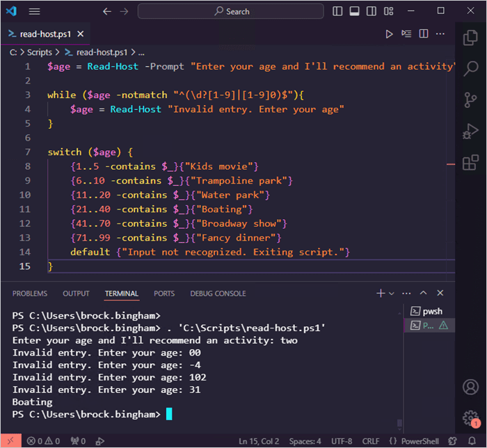Toggle the primary side bar layout icon
This screenshot has width=487, height=448.
pos(337,11)
